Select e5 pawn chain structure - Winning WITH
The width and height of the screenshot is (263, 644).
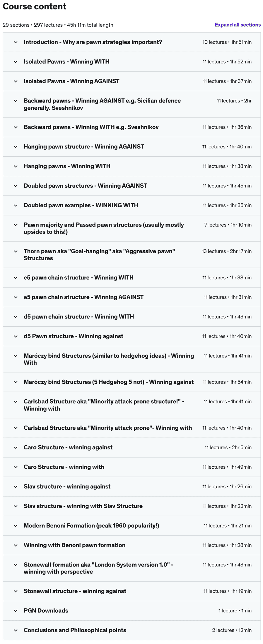[x=78, y=278]
